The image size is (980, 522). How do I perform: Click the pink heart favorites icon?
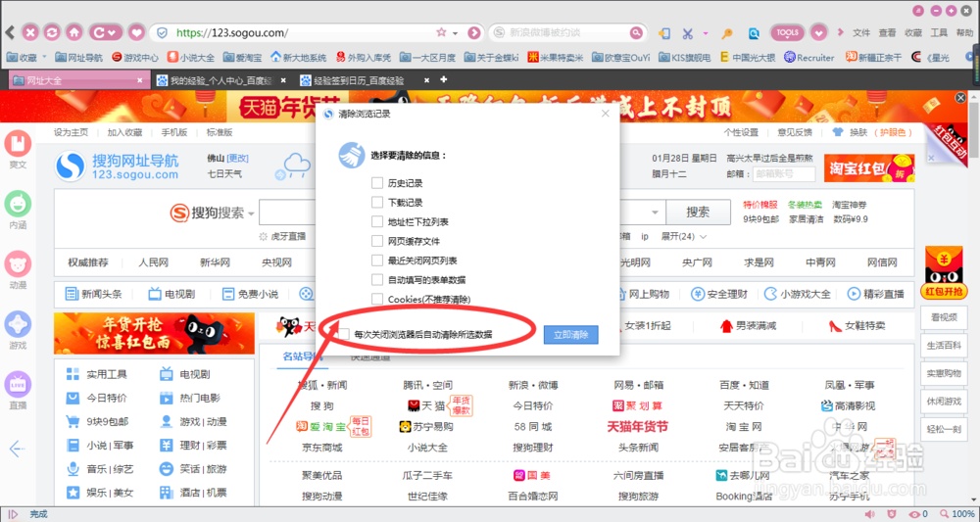point(136,32)
